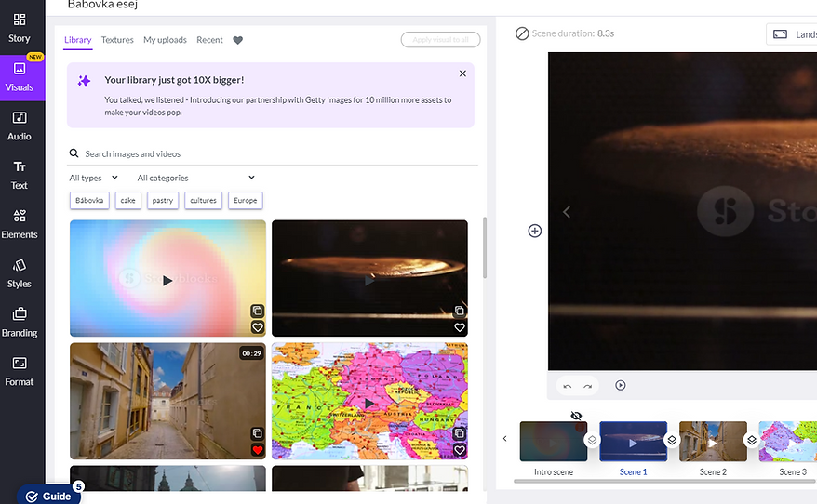Favorite the pastel swirl gradient video
Image resolution: width=817 pixels, height=504 pixels.
258,327
